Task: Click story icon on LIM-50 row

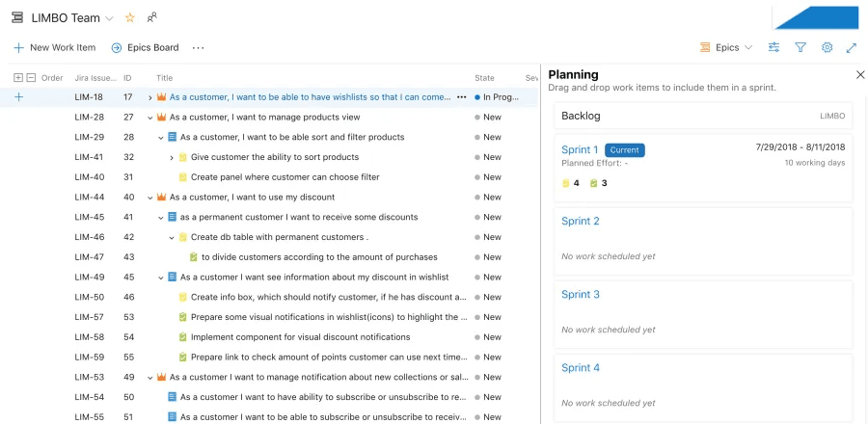Action: [182, 298]
